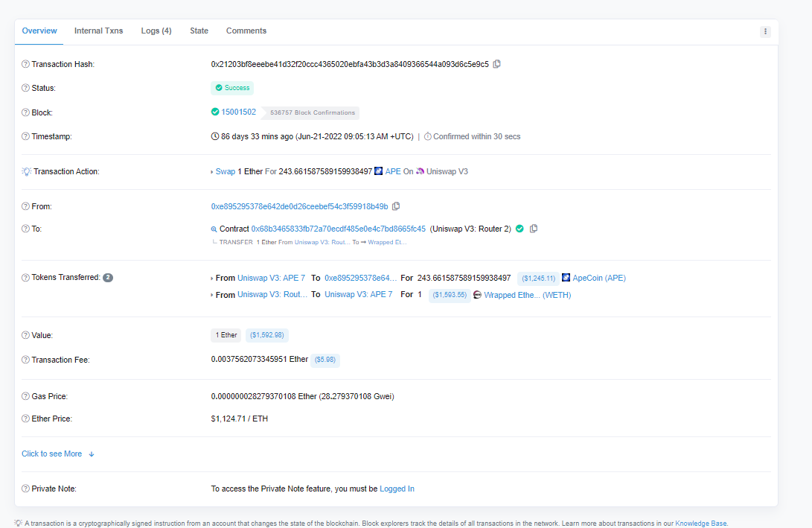Click the ApeCoin logo in Tokens Transferred
Image resolution: width=812 pixels, height=528 pixels.
(x=566, y=278)
